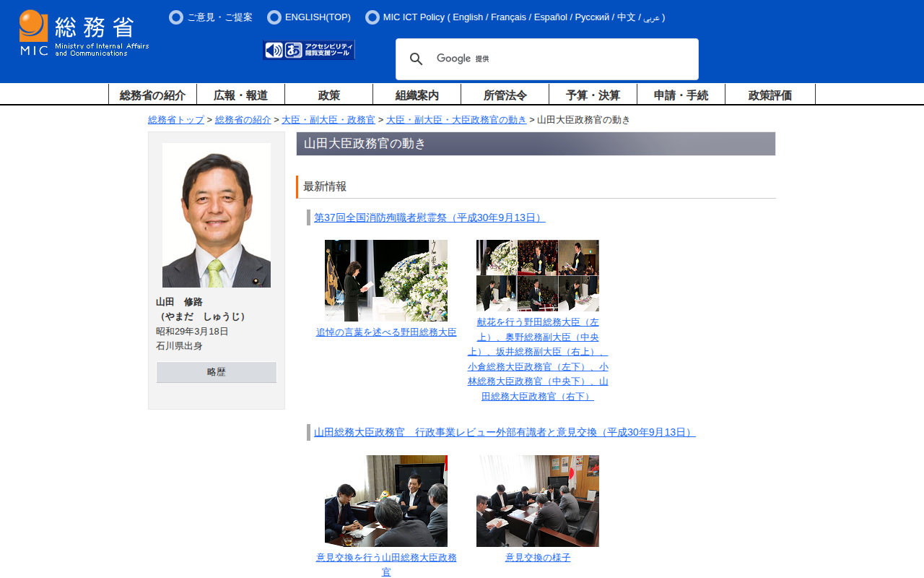Open the 第37回全国消防殉職者慰霊祭 article link
This screenshot has height=578, width=924.
pyautogui.click(x=430, y=217)
